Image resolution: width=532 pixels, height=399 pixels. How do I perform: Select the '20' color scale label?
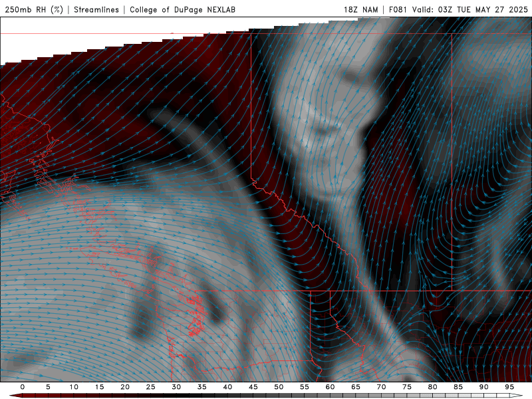125,387
